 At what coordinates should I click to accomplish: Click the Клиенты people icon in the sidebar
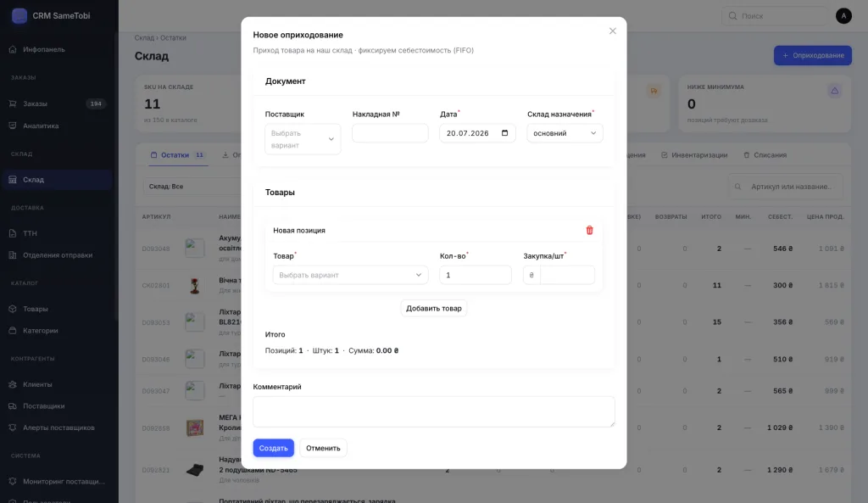(x=13, y=384)
